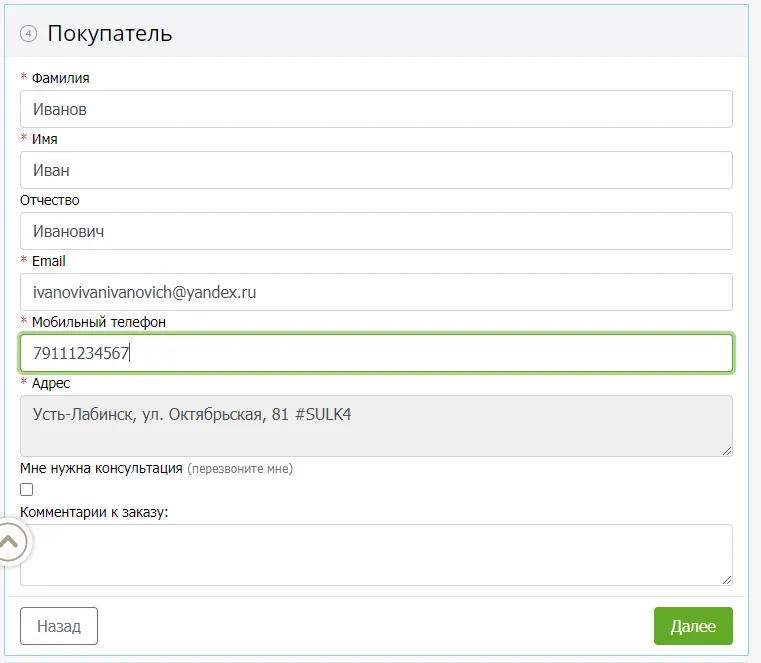This screenshot has width=761, height=663.
Task: Select the Отчество field with Иванович
Action: [x=376, y=231]
